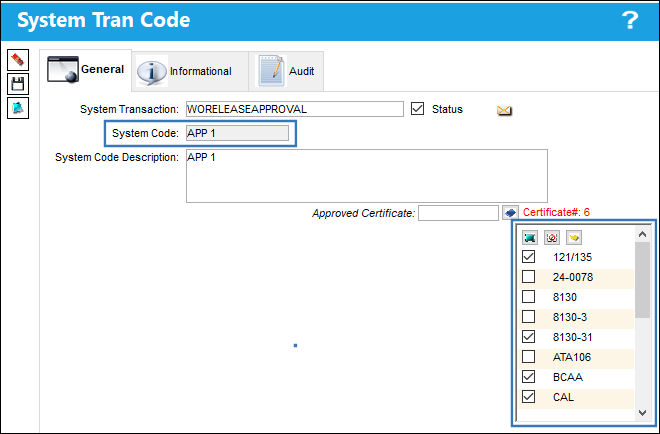Select the 8130-31 list entry text
This screenshot has width=660, height=434.
[x=572, y=337]
